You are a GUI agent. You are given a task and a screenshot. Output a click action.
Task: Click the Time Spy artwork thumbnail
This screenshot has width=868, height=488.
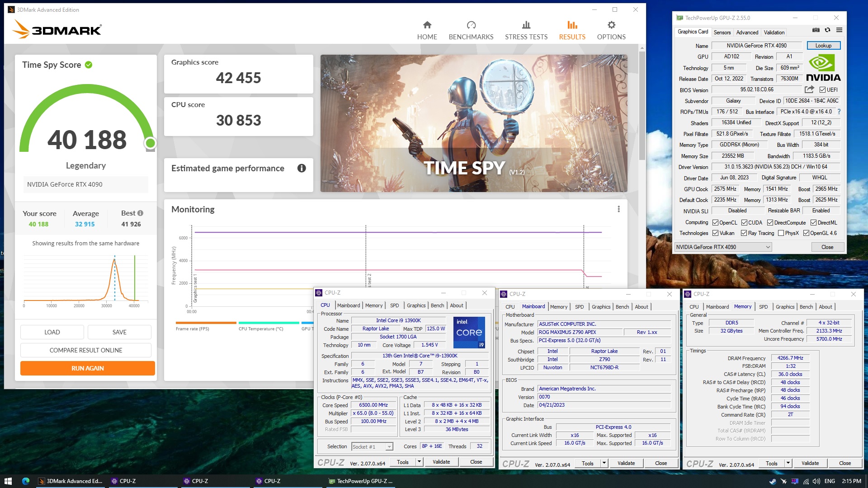coord(474,123)
